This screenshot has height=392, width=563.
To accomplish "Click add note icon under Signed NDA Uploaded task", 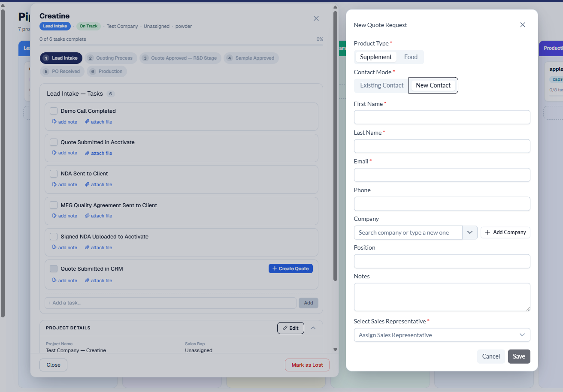I will [54, 247].
